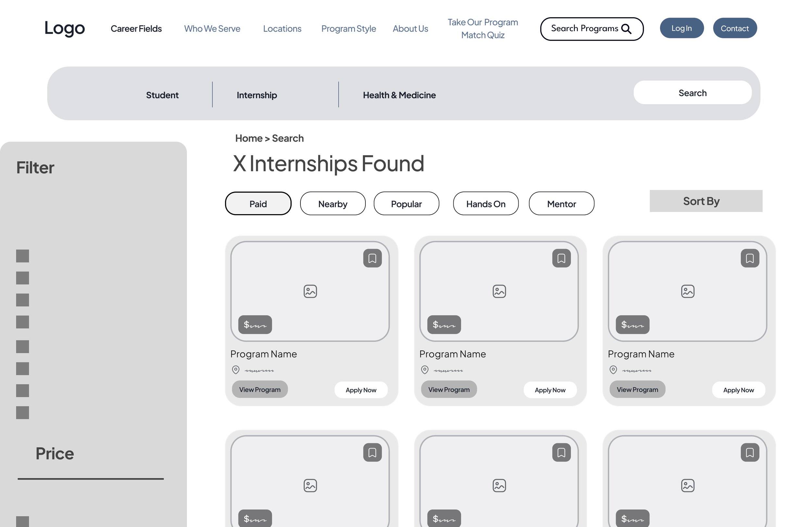Click View Program on the right top-row card
The width and height of the screenshot is (812, 527).
coord(637,389)
